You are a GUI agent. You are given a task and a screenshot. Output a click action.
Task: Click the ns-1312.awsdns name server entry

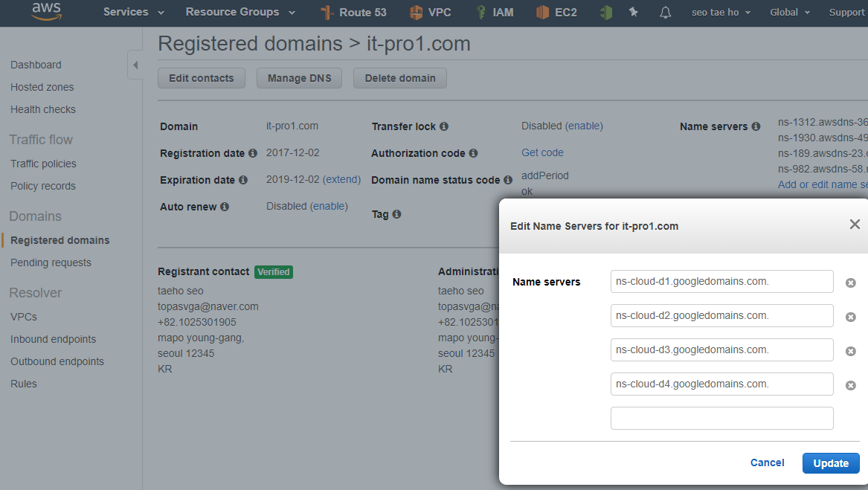click(823, 123)
